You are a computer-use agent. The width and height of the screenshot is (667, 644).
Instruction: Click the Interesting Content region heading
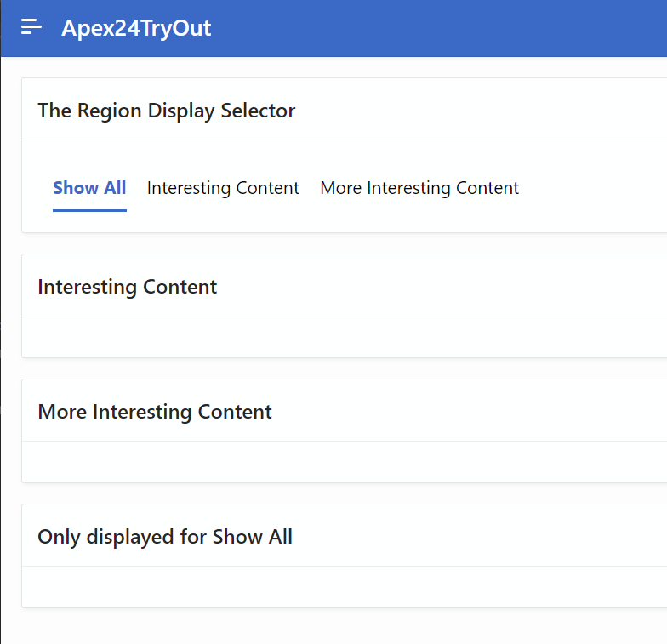tap(128, 287)
